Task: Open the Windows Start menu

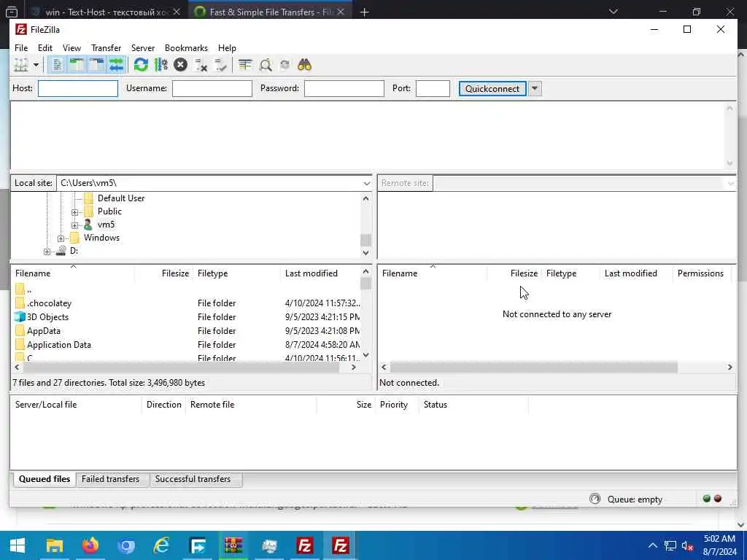Action: point(18,545)
